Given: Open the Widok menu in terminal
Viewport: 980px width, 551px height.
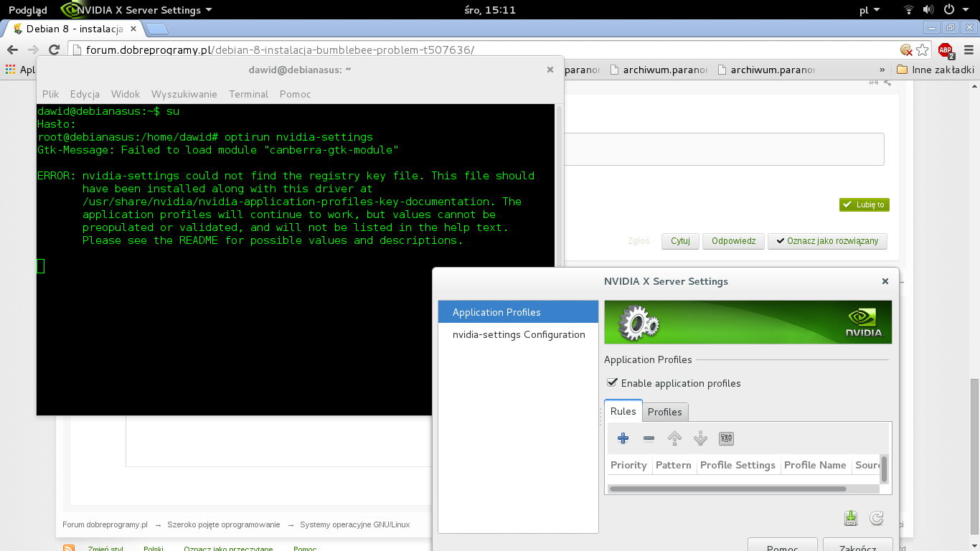Looking at the screenshot, I should (126, 94).
